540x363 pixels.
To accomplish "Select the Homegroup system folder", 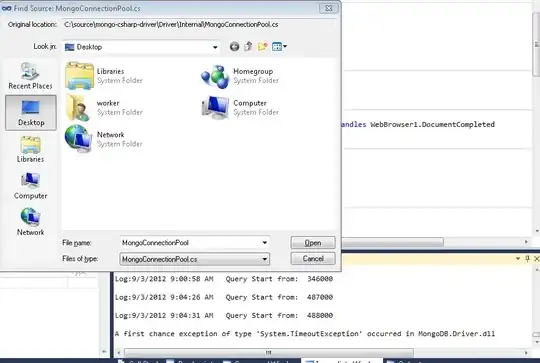I will 241,76.
